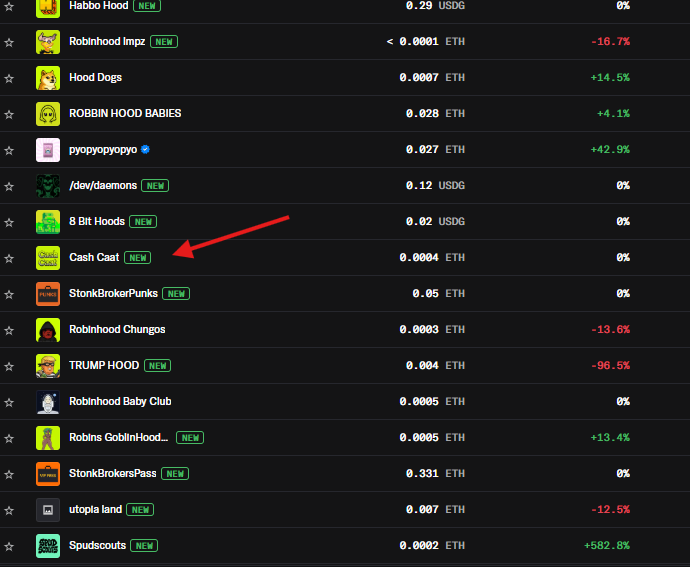Open the Hood Dogs collection link
Image resolution: width=690 pixels, height=567 pixels.
(x=95, y=77)
